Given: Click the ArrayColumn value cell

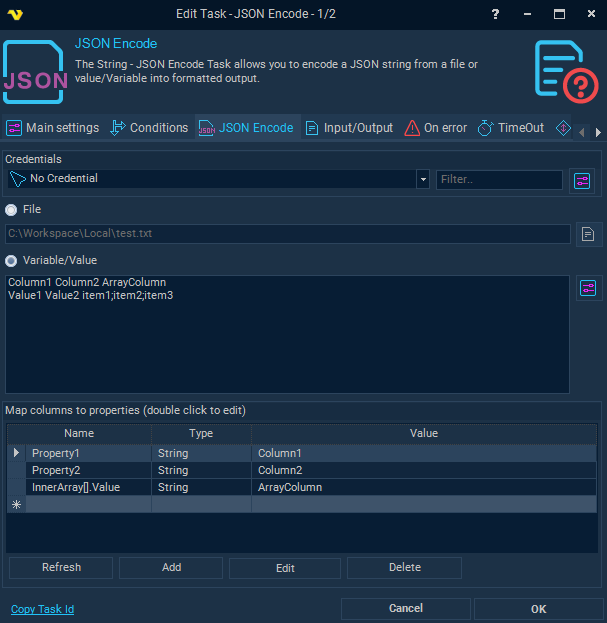Looking at the screenshot, I should [424, 488].
